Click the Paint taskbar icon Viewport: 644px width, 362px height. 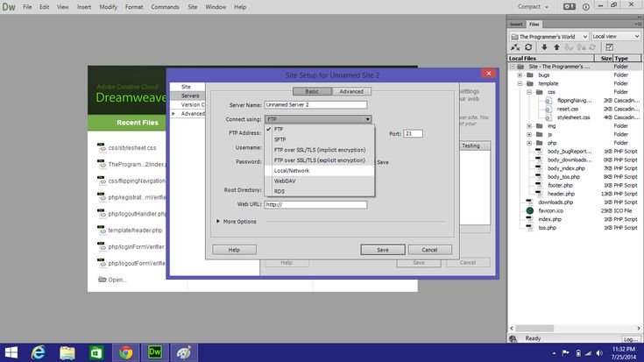pyautogui.click(x=184, y=352)
